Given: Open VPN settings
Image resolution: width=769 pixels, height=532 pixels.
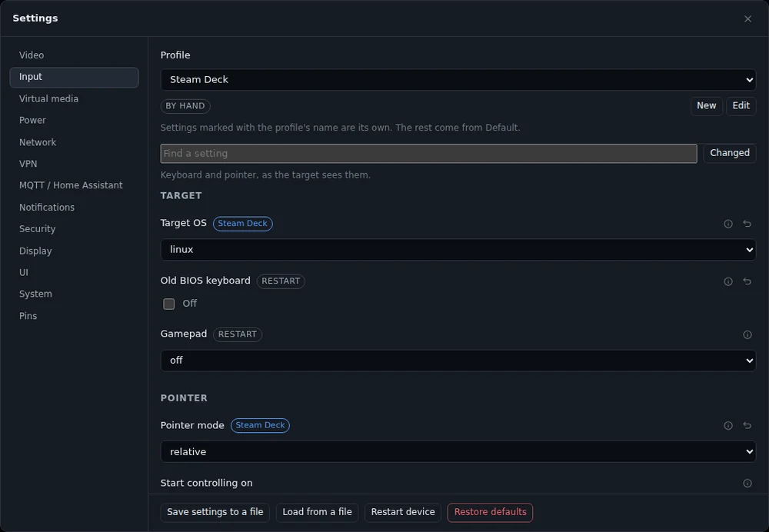Looking at the screenshot, I should pyautogui.click(x=74, y=164).
